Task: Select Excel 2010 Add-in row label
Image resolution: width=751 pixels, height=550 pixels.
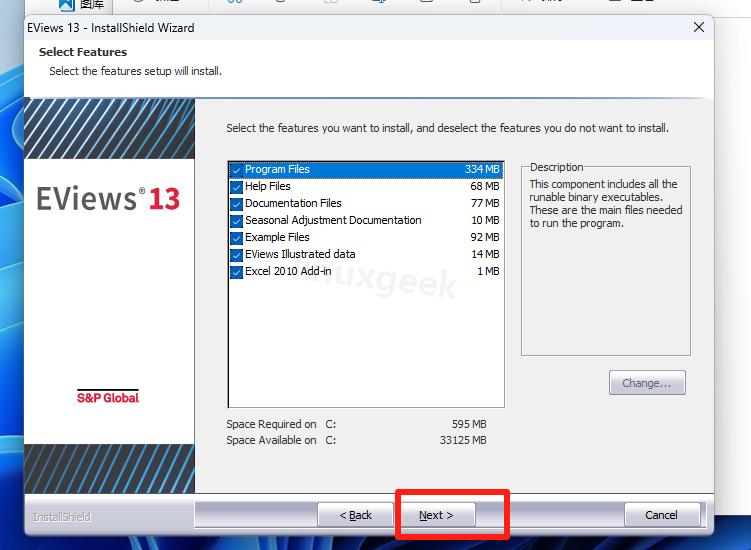Action: click(x=288, y=271)
